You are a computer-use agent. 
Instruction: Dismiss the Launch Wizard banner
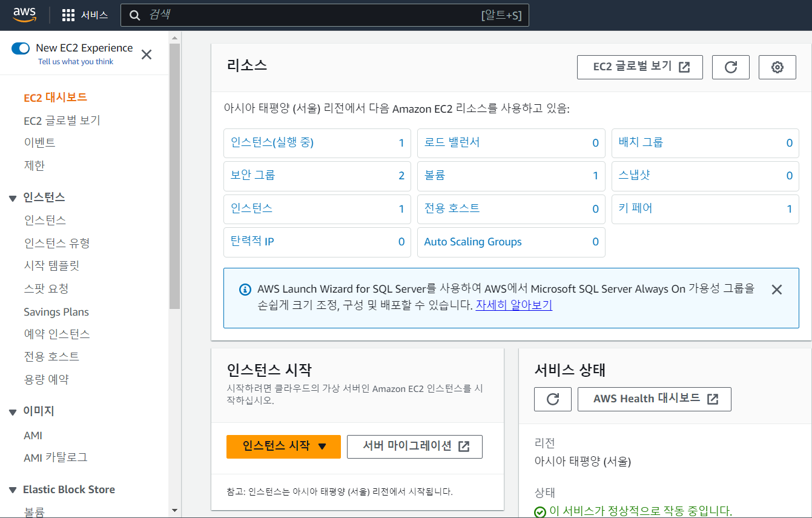(777, 290)
